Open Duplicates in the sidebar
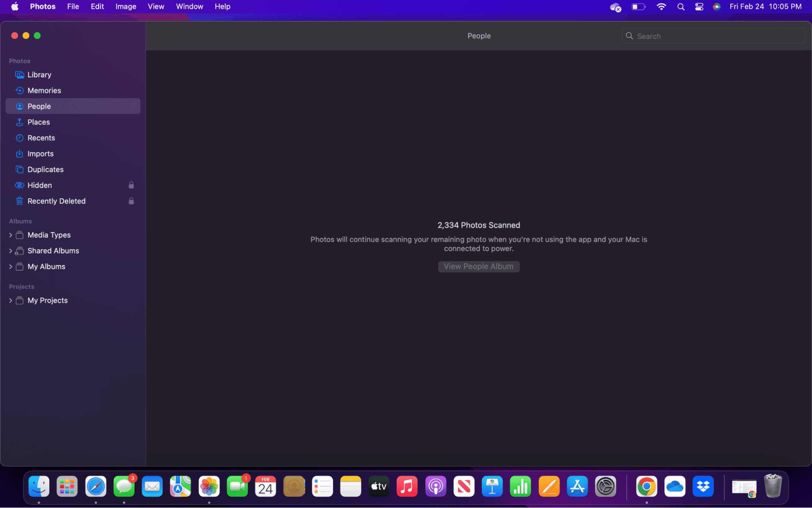This screenshot has height=508, width=812. (73, 170)
